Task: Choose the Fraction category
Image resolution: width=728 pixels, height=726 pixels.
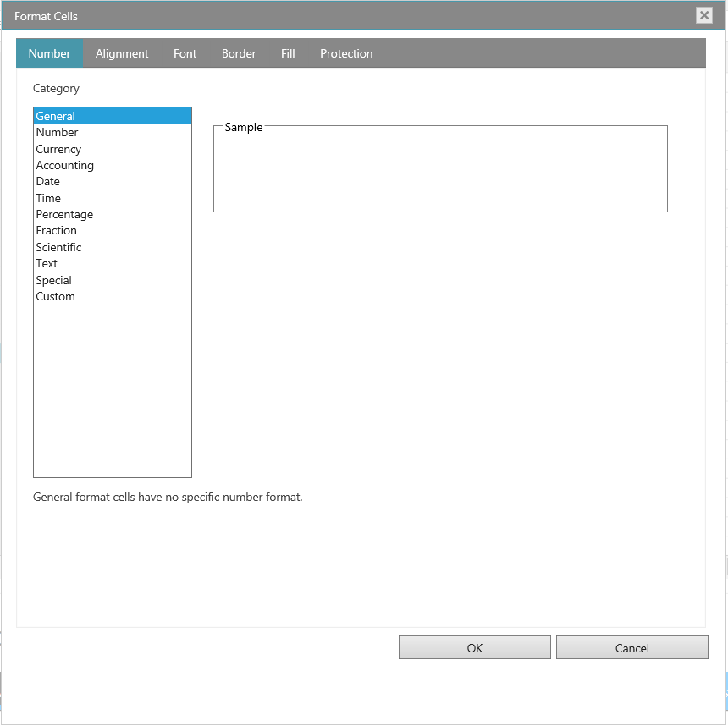Action: 56,230
